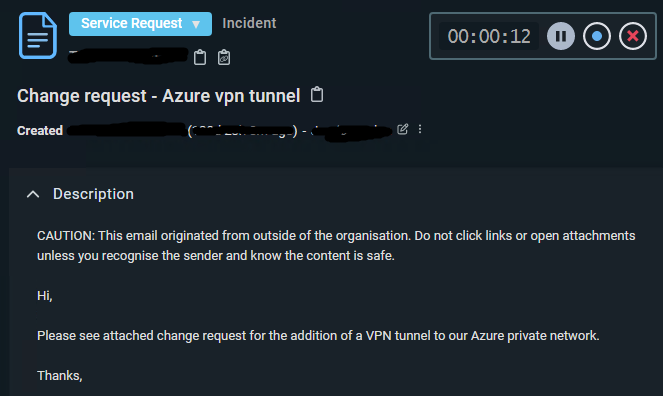The height and width of the screenshot is (396, 663).
Task: Click the CAUTION warning paragraph
Action: coord(336,246)
